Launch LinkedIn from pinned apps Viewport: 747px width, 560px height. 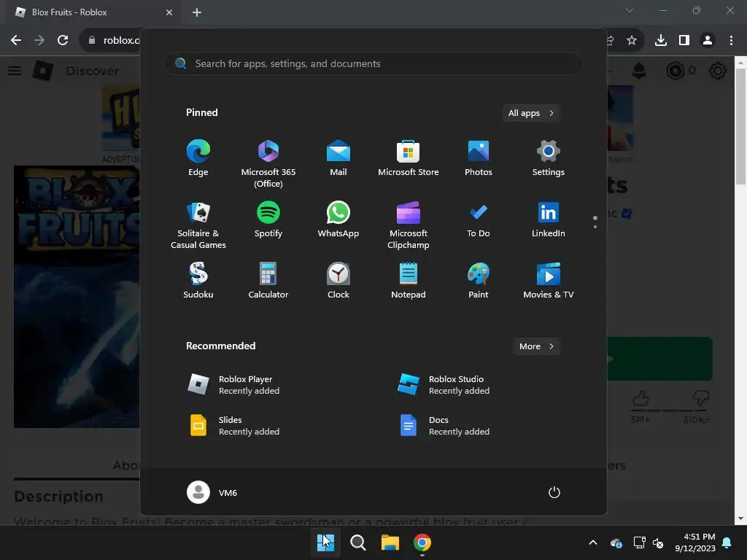tap(549, 220)
